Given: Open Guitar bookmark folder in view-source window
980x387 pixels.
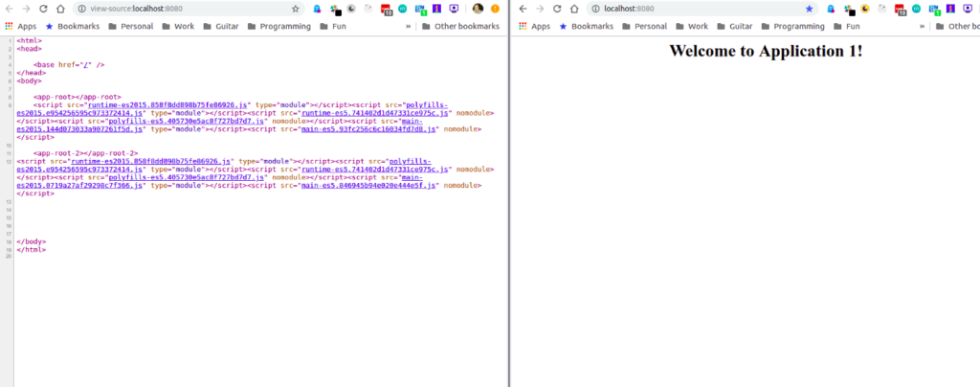Looking at the screenshot, I should click(222, 26).
